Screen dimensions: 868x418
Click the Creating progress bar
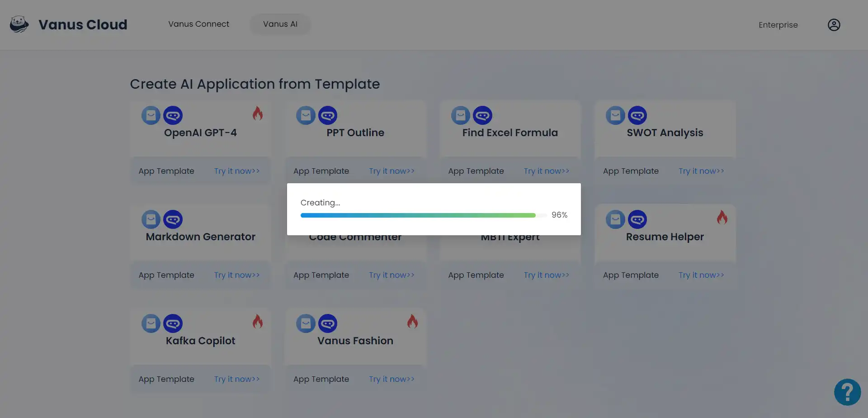(x=424, y=215)
